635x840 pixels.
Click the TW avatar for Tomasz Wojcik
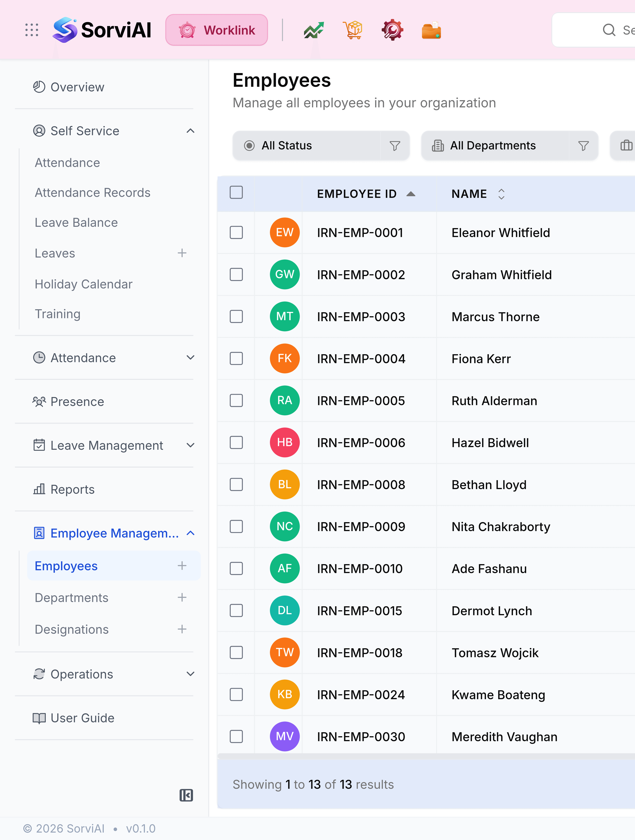click(x=285, y=652)
